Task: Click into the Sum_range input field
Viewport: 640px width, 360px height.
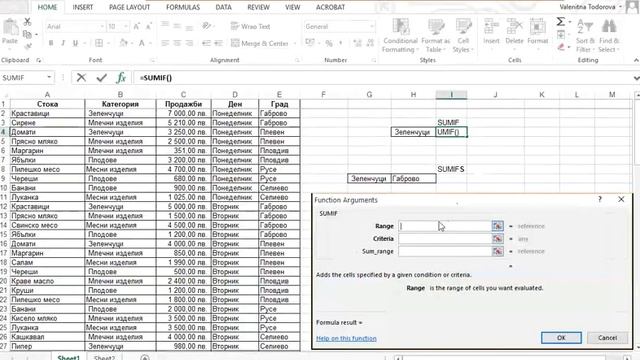Action: (445, 251)
